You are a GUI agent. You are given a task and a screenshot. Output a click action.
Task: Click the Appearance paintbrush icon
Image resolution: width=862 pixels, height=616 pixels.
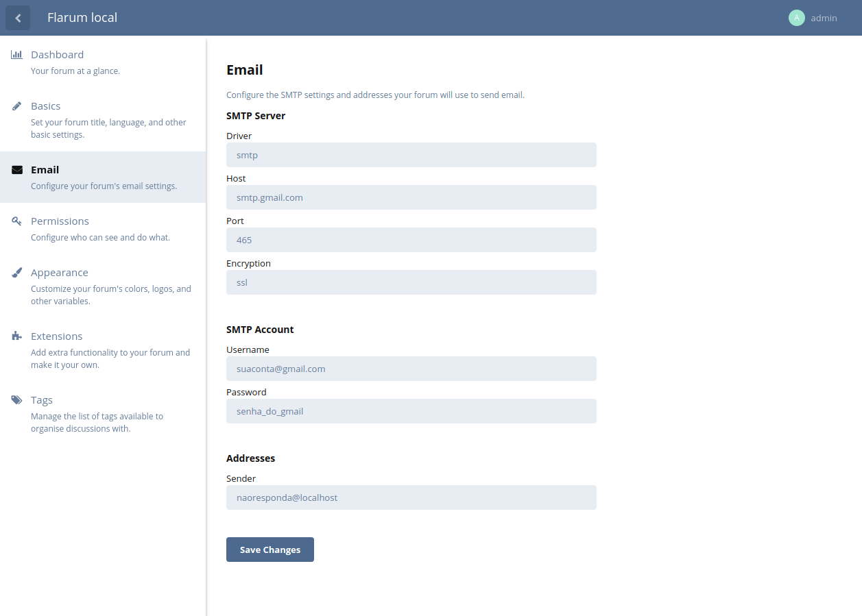(x=16, y=273)
